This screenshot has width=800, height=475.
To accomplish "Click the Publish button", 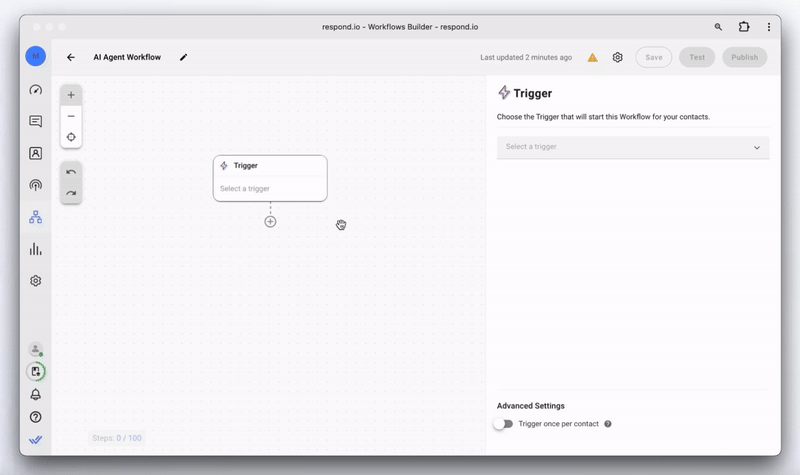I will pyautogui.click(x=744, y=58).
